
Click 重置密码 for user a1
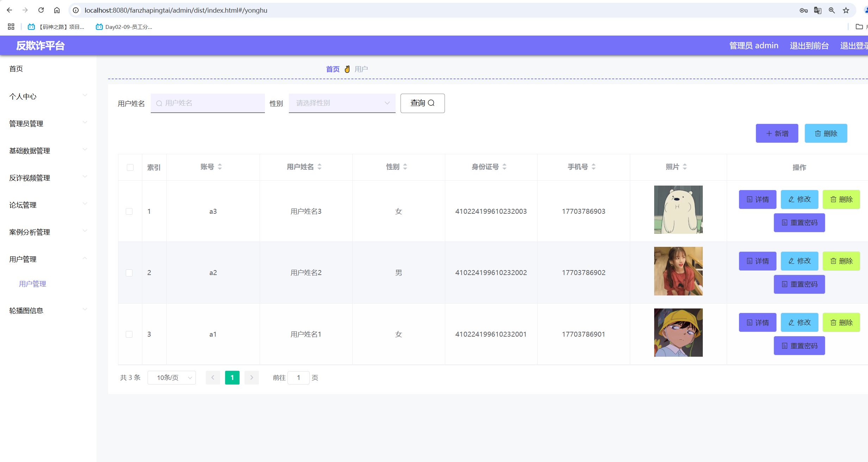point(799,346)
